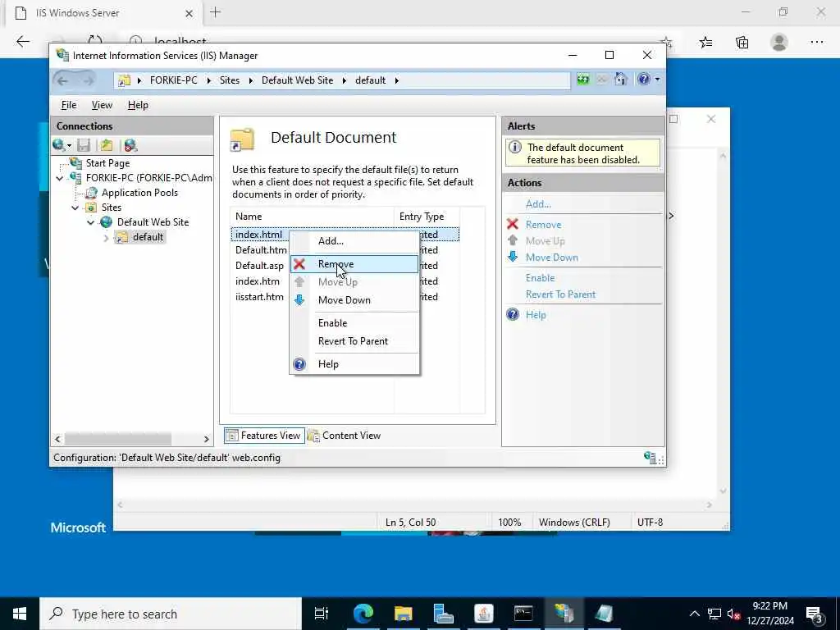Expand the default folder node
The image size is (840, 630).
coord(106,237)
